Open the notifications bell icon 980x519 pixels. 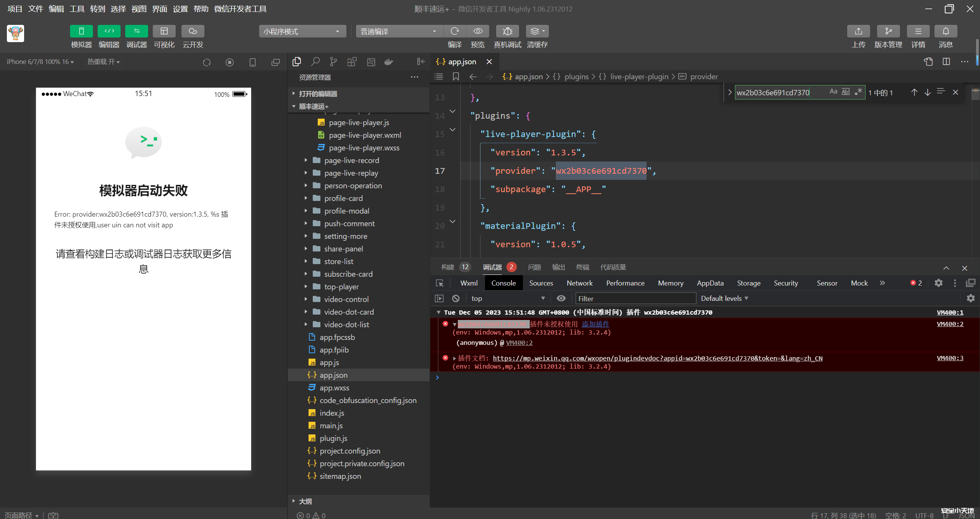tap(946, 31)
